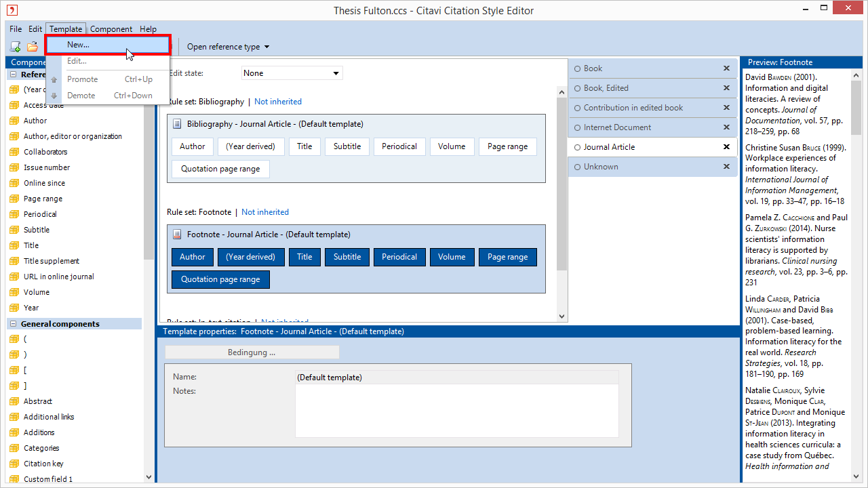Open the 'Open reference type' dropdown
Viewport: 868px width, 488px height.
coord(229,47)
